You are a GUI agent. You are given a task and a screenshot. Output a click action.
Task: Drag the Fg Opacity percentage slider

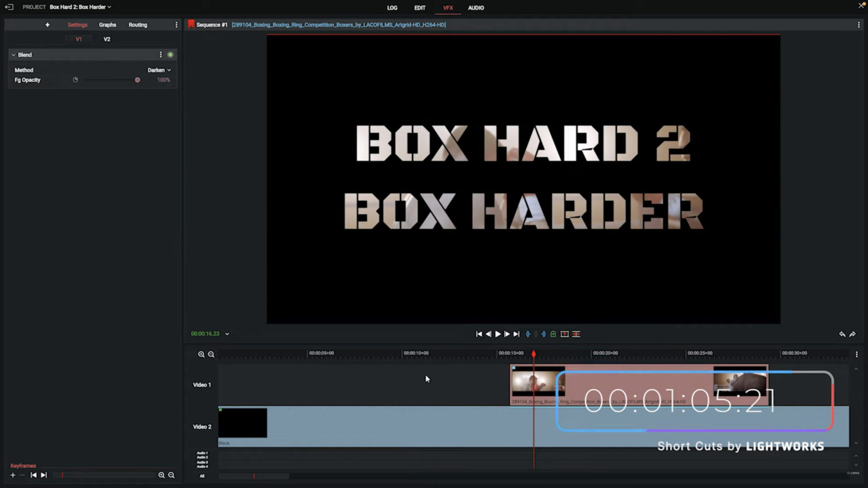tap(137, 79)
